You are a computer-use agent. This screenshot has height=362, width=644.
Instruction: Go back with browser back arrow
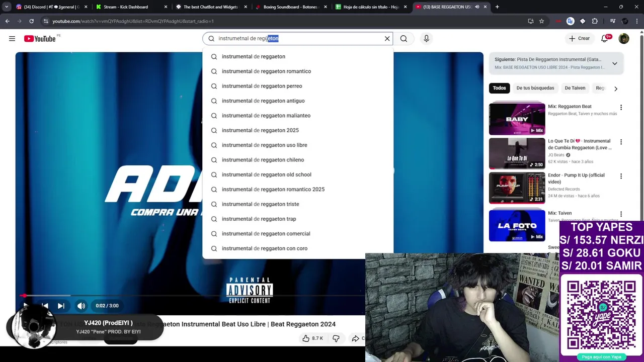tap(7, 21)
